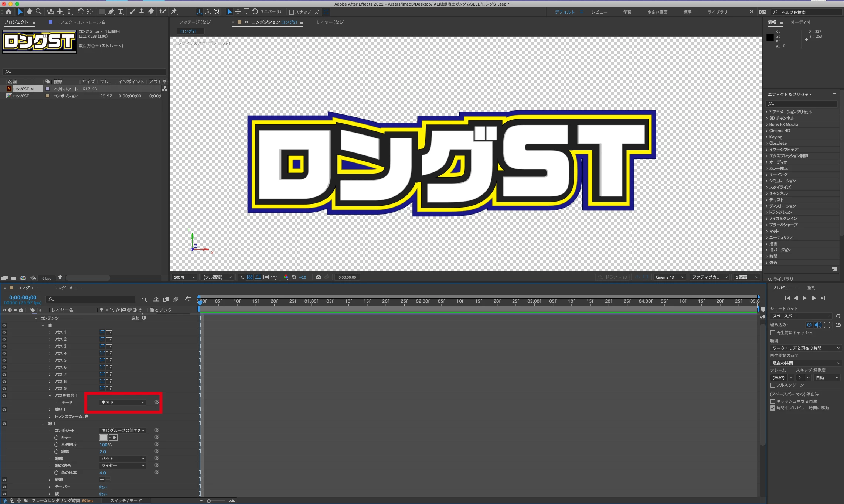Enable the スナップ checkbox
The image size is (844, 504).
(292, 12)
